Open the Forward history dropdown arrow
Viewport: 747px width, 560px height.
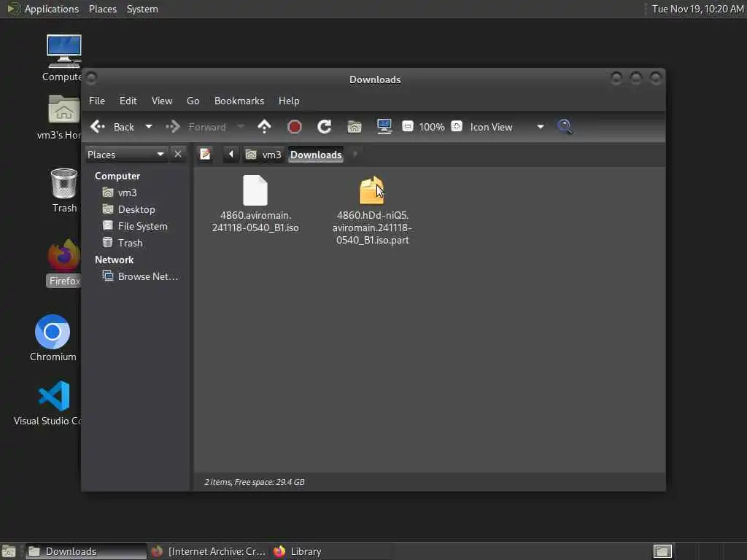[x=241, y=127]
